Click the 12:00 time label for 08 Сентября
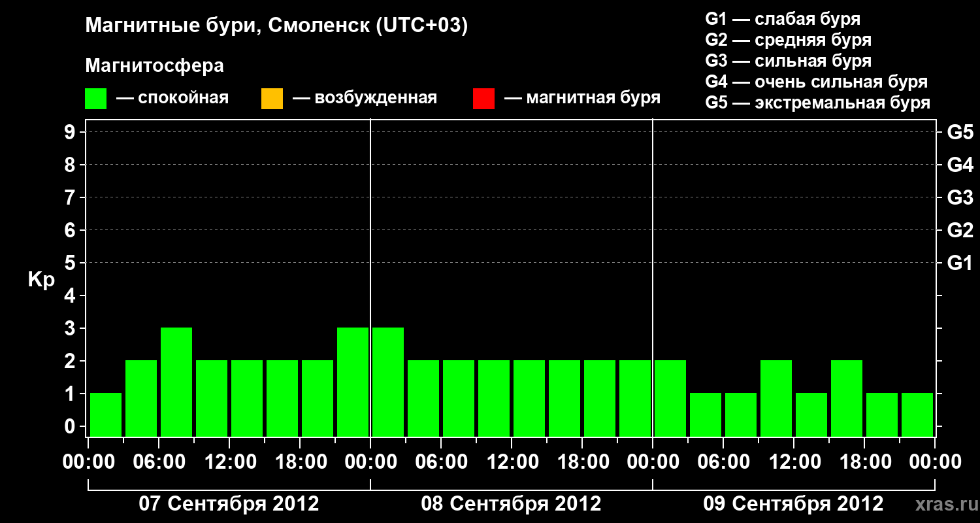 click(x=512, y=462)
